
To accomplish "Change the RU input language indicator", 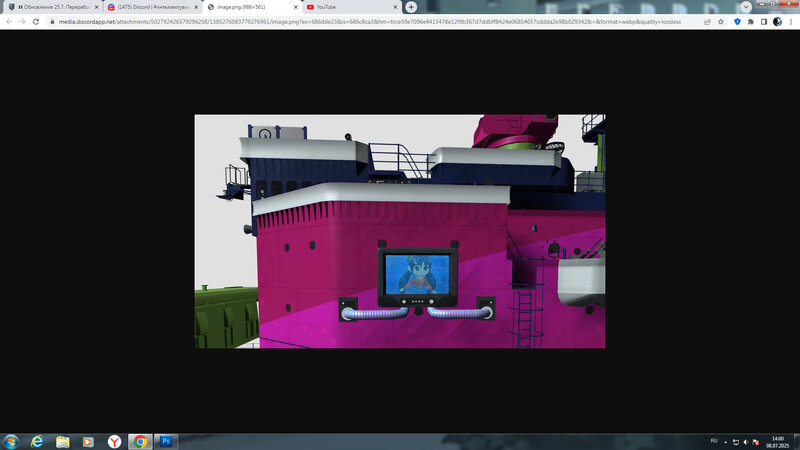I will click(x=714, y=441).
